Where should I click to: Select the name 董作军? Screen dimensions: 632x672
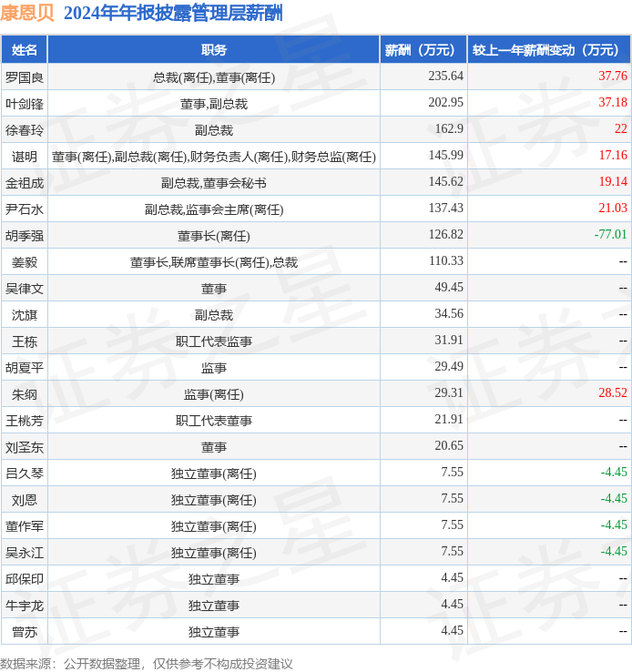[25, 526]
